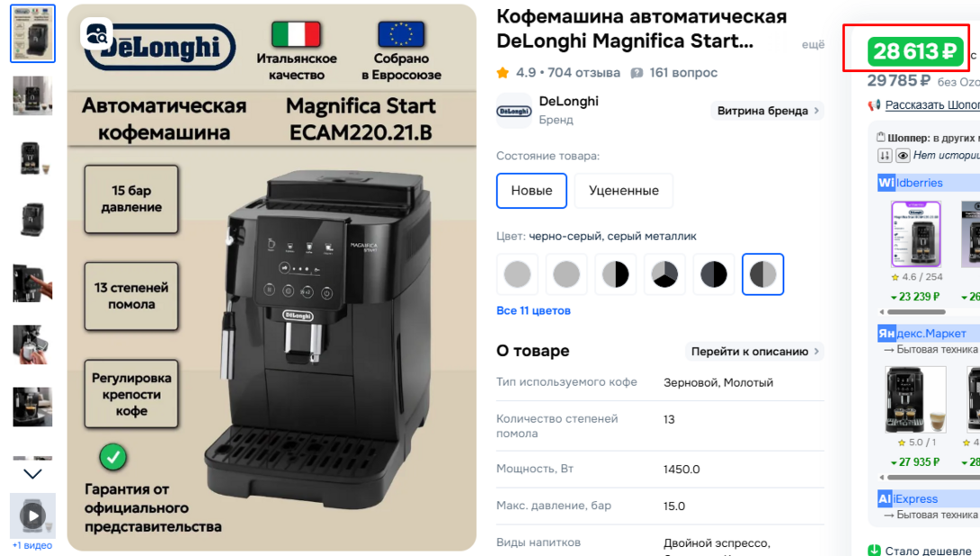This screenshot has height=556, width=980.
Task: Select the Новые condition option
Action: 531,191
